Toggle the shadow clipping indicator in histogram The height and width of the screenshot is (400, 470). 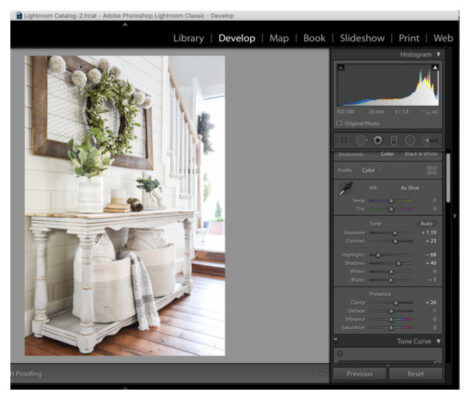[x=341, y=68]
